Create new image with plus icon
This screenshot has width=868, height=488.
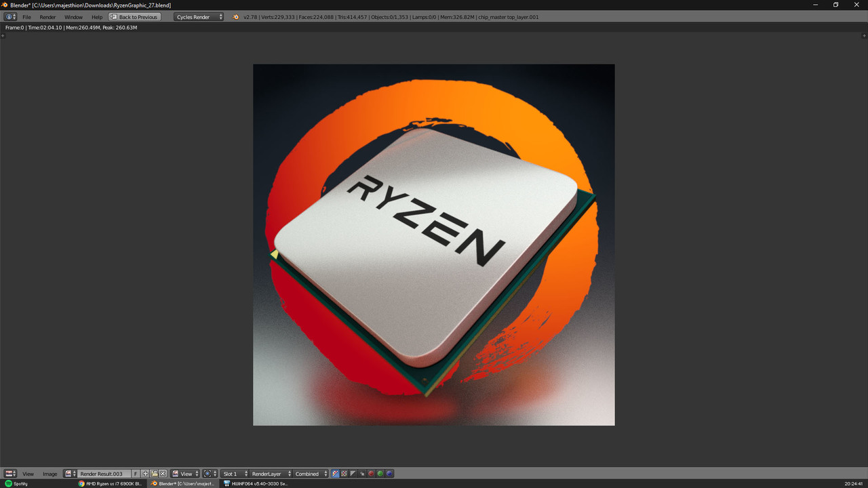tap(145, 474)
